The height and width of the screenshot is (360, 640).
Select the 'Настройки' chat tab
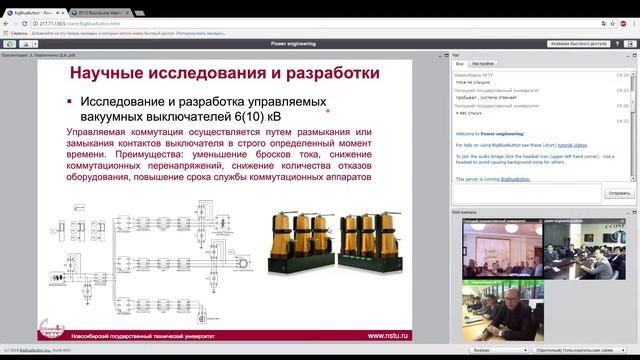482,64
